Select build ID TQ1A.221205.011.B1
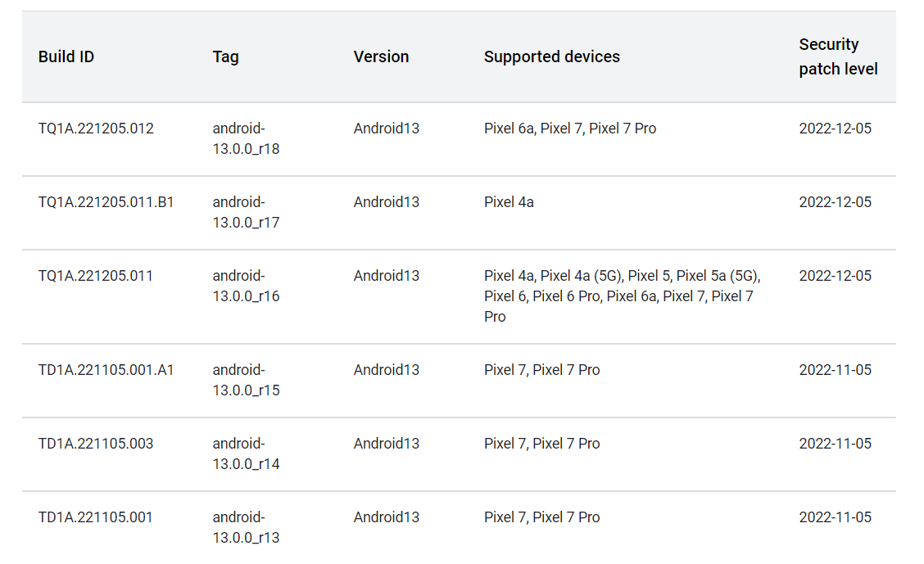This screenshot has height=564, width=924. click(106, 202)
